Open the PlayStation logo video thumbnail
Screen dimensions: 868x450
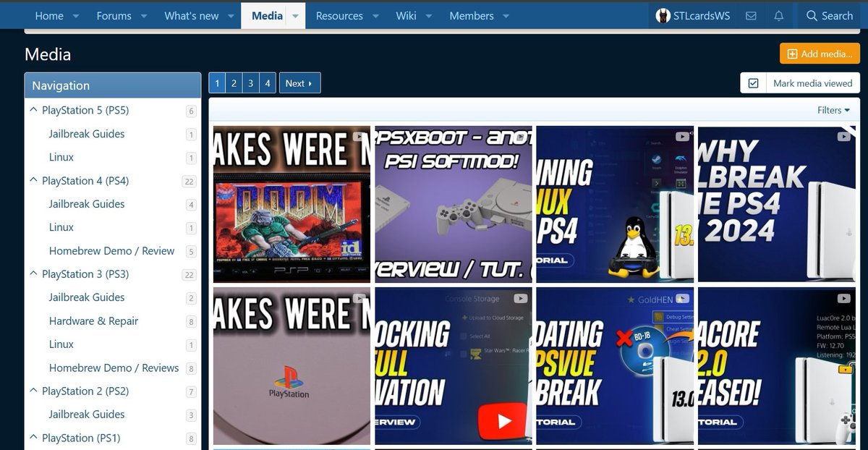click(292, 365)
